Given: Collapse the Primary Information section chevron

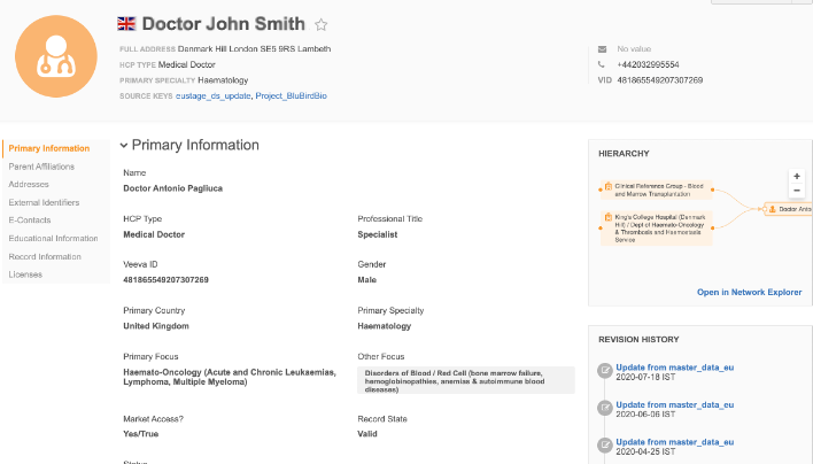Looking at the screenshot, I should (124, 146).
